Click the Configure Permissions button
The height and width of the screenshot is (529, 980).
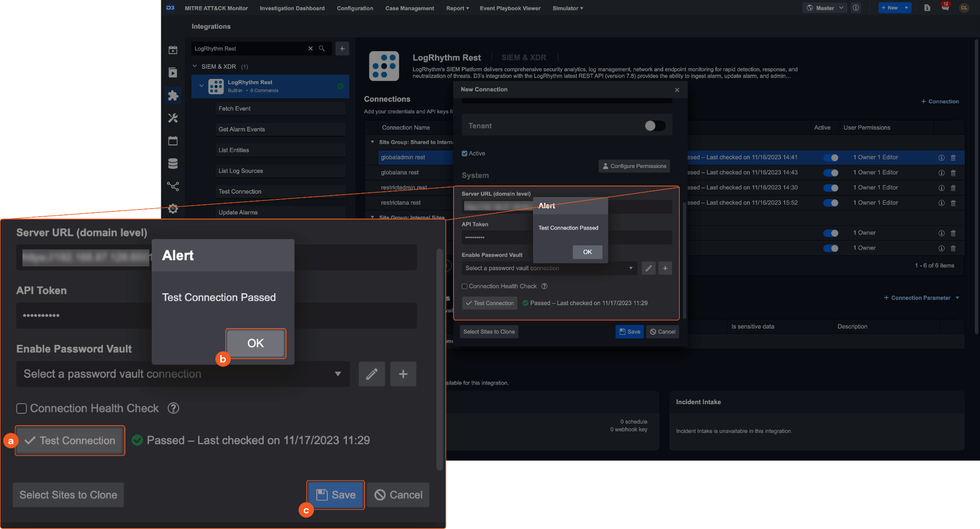(634, 166)
